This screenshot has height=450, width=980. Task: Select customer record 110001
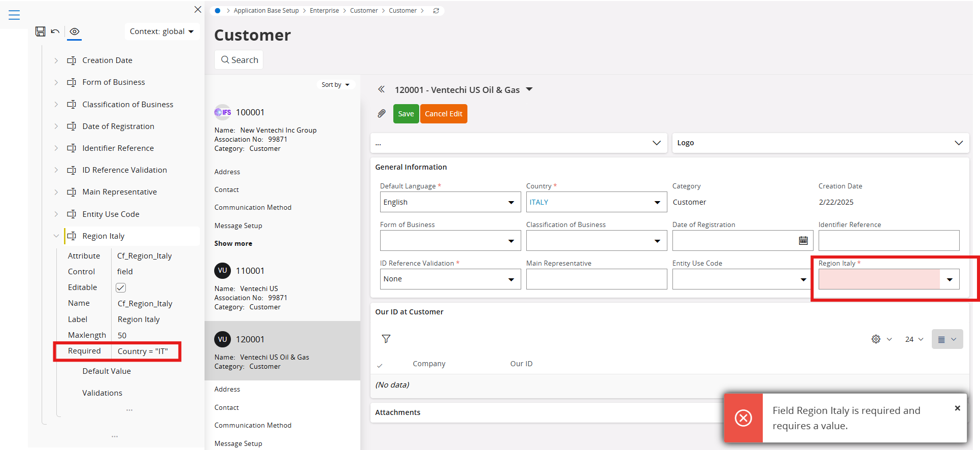(250, 271)
